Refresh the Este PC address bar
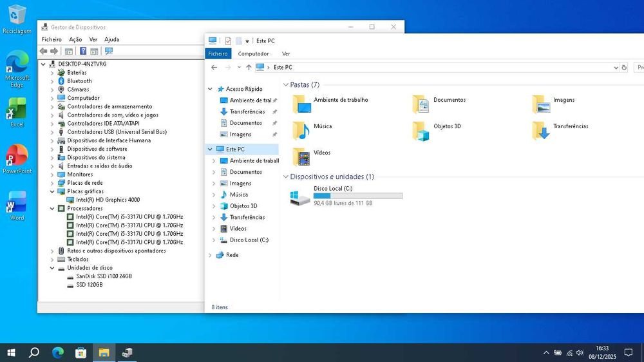Screen dimensions: 644x362 pyautogui.click(x=624, y=68)
